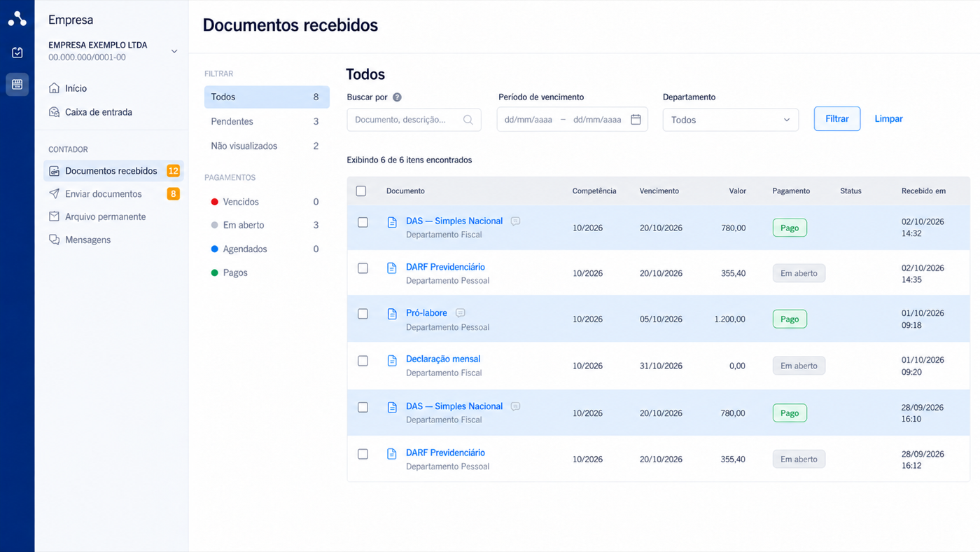Check the DARF row received 28/09/2026 16:12
The height and width of the screenshot is (552, 980).
[x=363, y=454]
